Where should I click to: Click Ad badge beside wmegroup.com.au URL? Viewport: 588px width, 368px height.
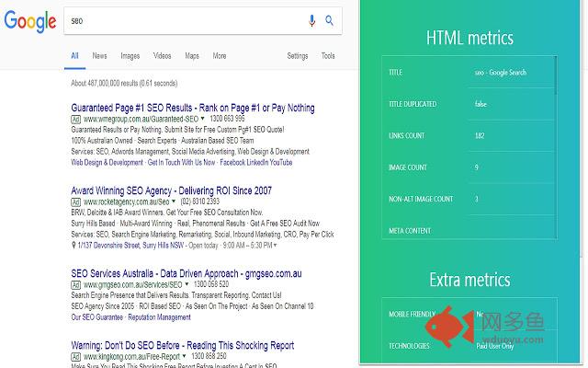pyautogui.click(x=75, y=120)
